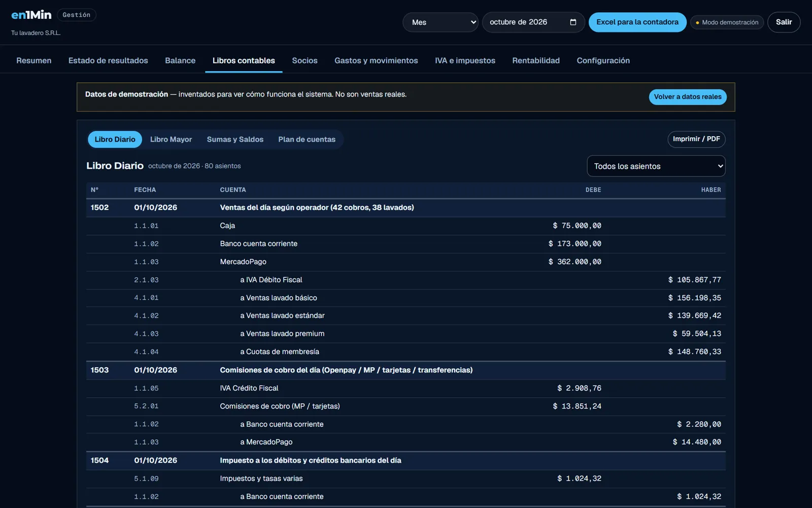Click the Caja account row
This screenshot has width=812, height=508.
(x=405, y=226)
